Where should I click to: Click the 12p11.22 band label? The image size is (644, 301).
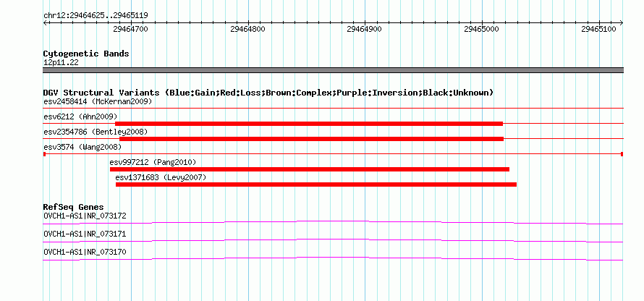(x=61, y=62)
